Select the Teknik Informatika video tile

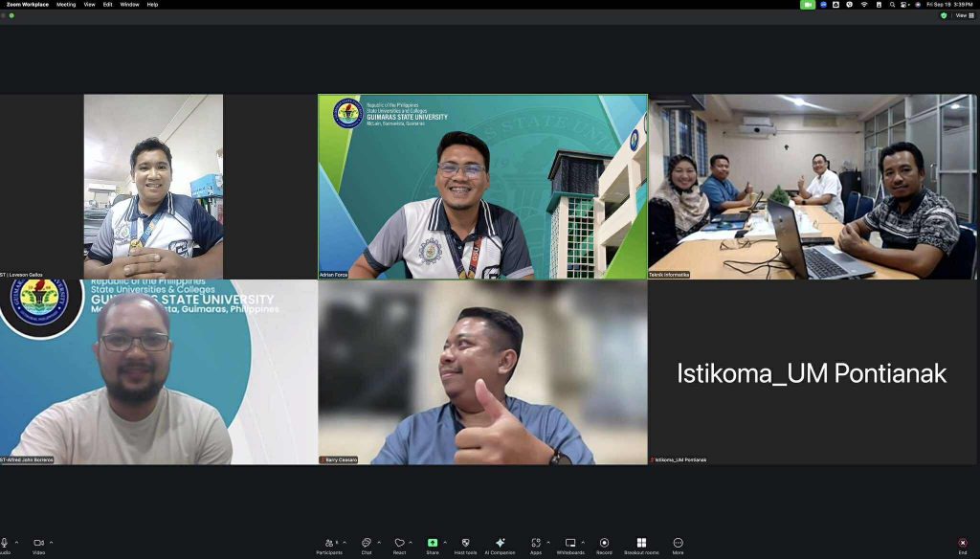click(813, 187)
